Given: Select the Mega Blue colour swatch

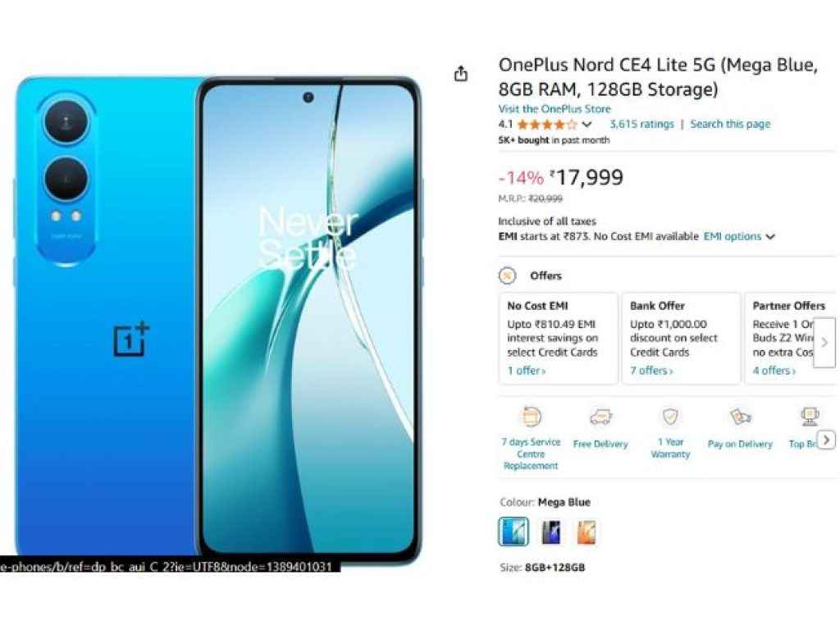Looking at the screenshot, I should (514, 531).
